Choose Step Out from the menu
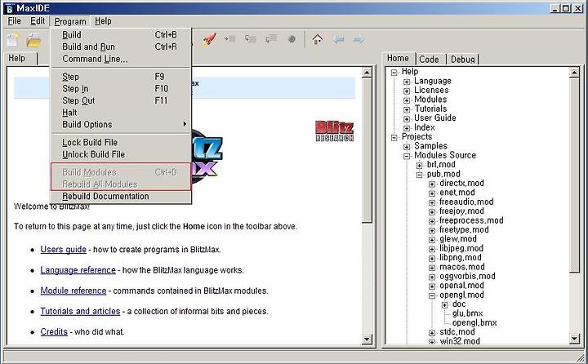The width and height of the screenshot is (588, 364). pyautogui.click(x=121, y=101)
